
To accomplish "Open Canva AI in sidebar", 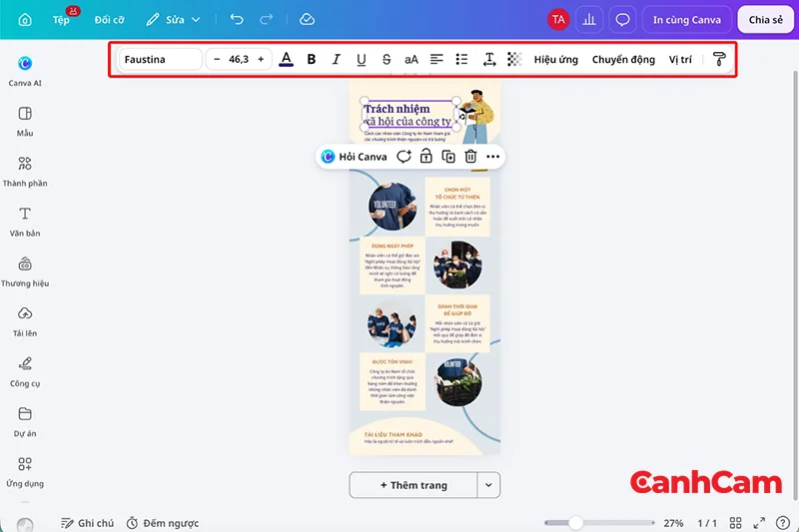I will (25, 71).
